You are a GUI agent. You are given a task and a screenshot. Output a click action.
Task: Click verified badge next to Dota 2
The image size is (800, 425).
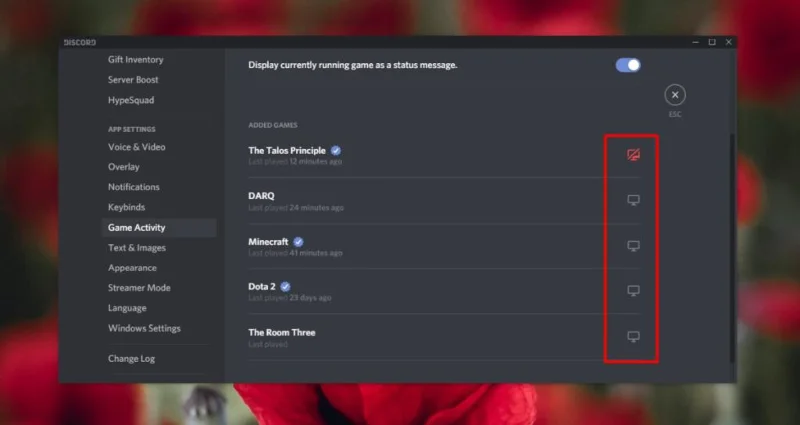[285, 287]
